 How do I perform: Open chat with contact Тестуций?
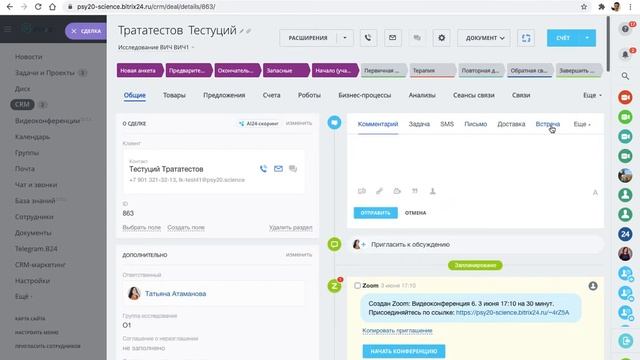(293, 169)
